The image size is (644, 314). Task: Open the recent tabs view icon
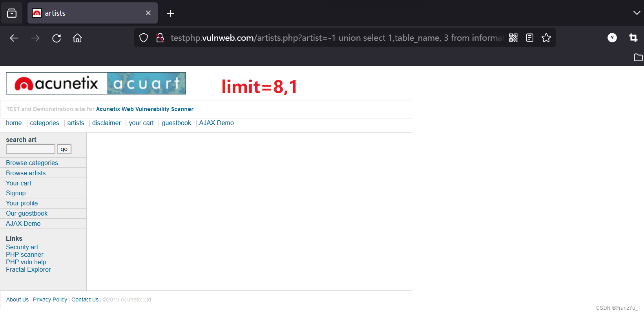(12, 13)
